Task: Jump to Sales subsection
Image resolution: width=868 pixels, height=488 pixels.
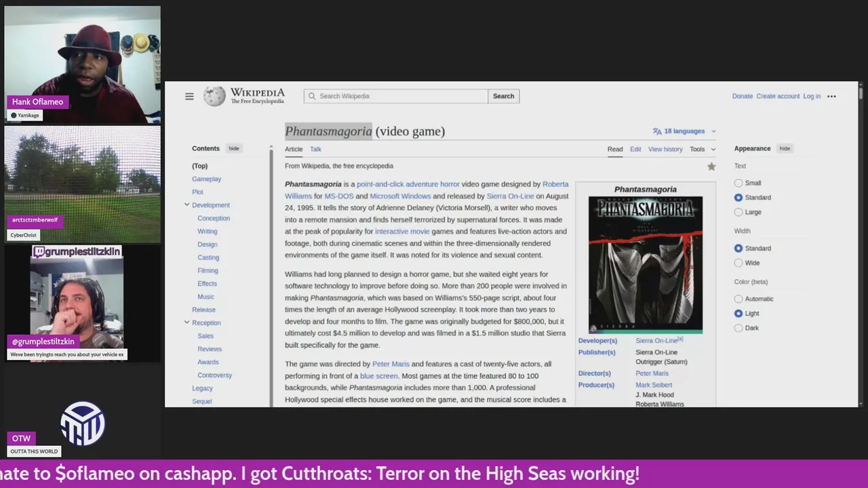Action: (x=205, y=335)
